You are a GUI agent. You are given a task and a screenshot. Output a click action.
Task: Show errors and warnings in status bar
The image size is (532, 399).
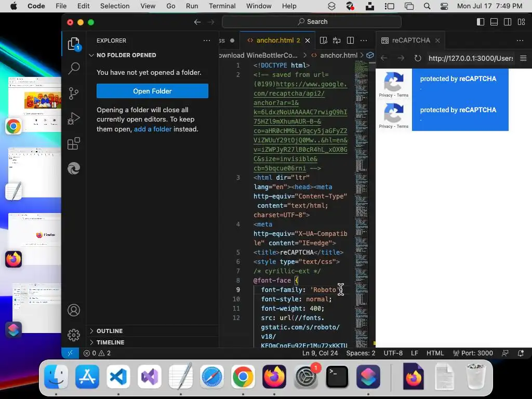(97, 353)
